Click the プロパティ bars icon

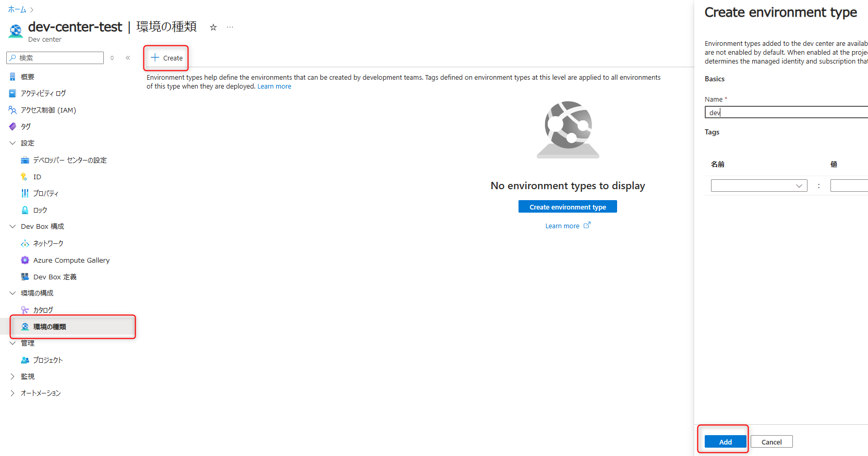point(25,193)
